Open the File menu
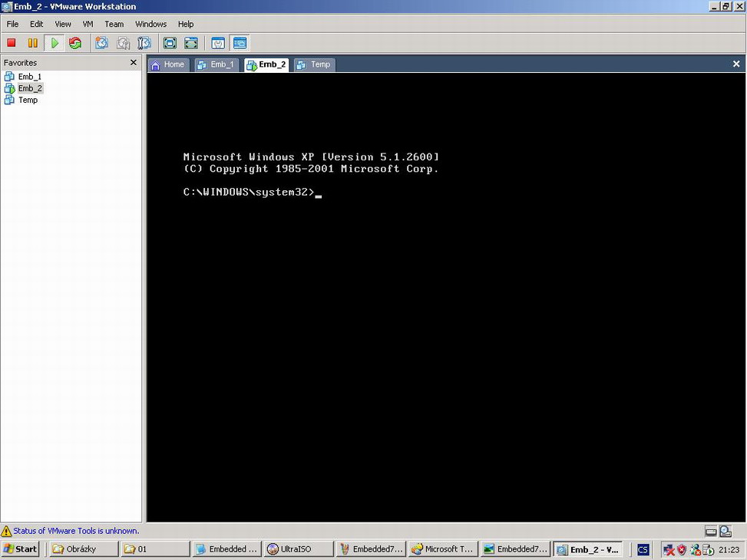 12,24
